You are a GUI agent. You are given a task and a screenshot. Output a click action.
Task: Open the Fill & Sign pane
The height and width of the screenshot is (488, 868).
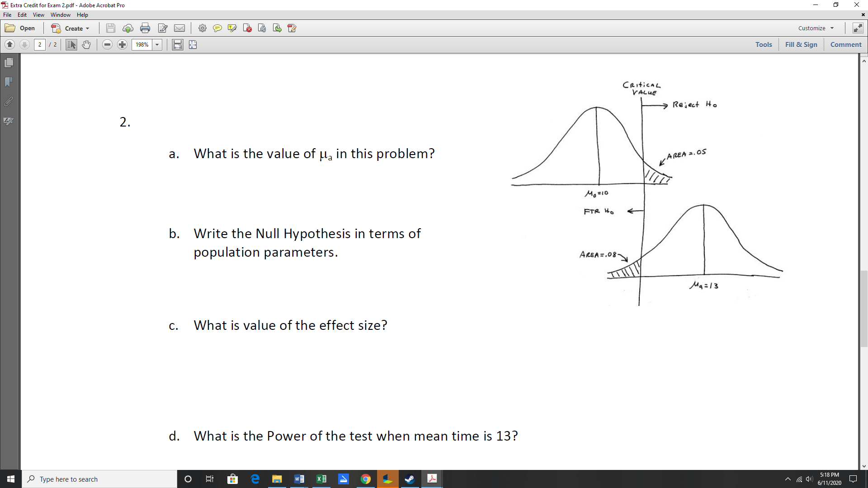click(x=801, y=44)
